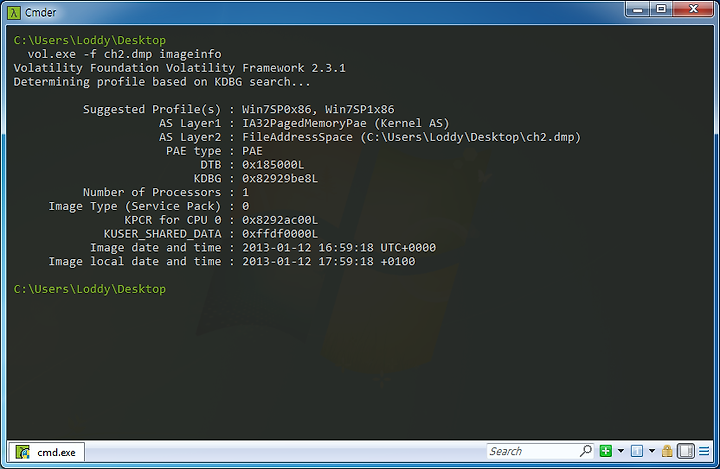Click the '2013-01-12 17:59:18 +0100' local time
Viewport: 720px width, 469px height.
click(x=328, y=261)
